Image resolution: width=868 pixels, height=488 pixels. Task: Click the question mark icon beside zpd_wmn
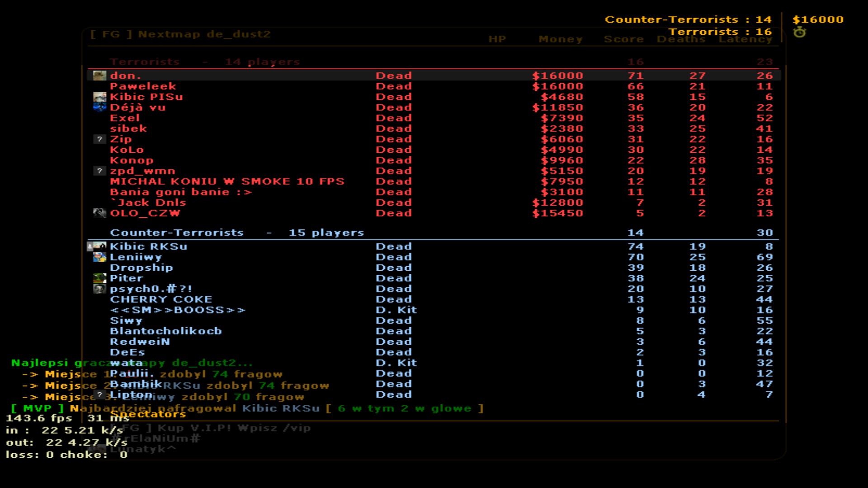point(99,171)
